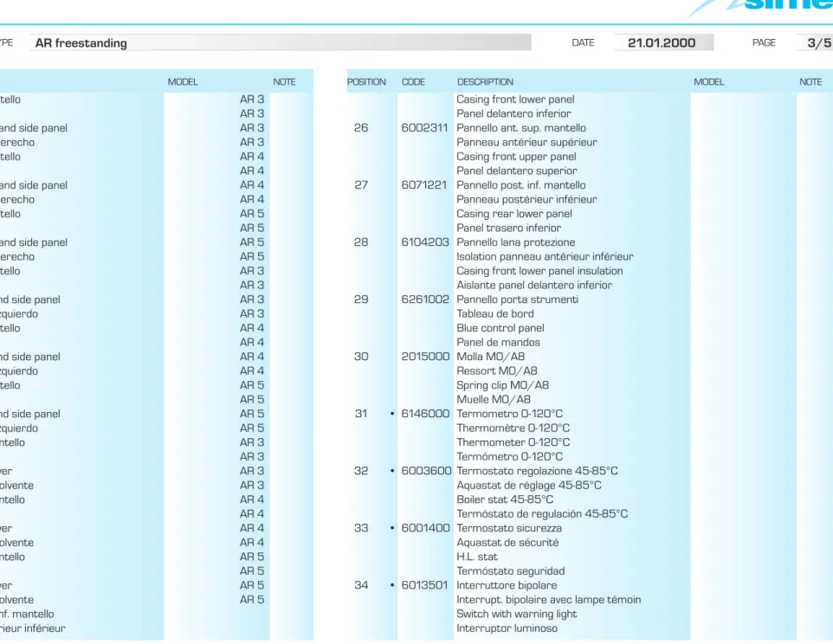Viewport: 833px width, 644px height.
Task: Click position number 28
Action: (361, 242)
